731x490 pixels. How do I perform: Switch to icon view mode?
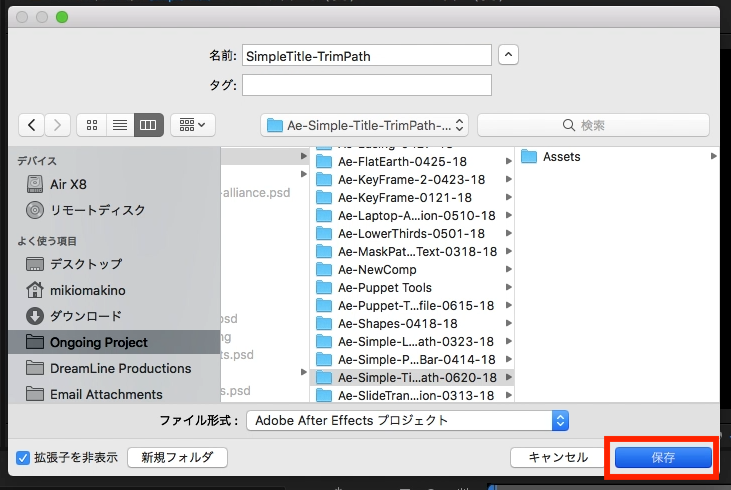pyautogui.click(x=92, y=125)
